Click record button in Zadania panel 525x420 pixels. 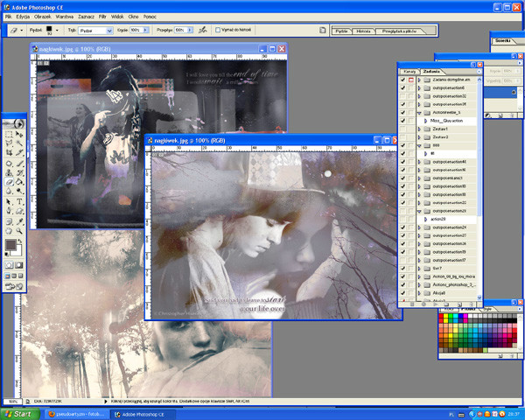tap(423, 304)
